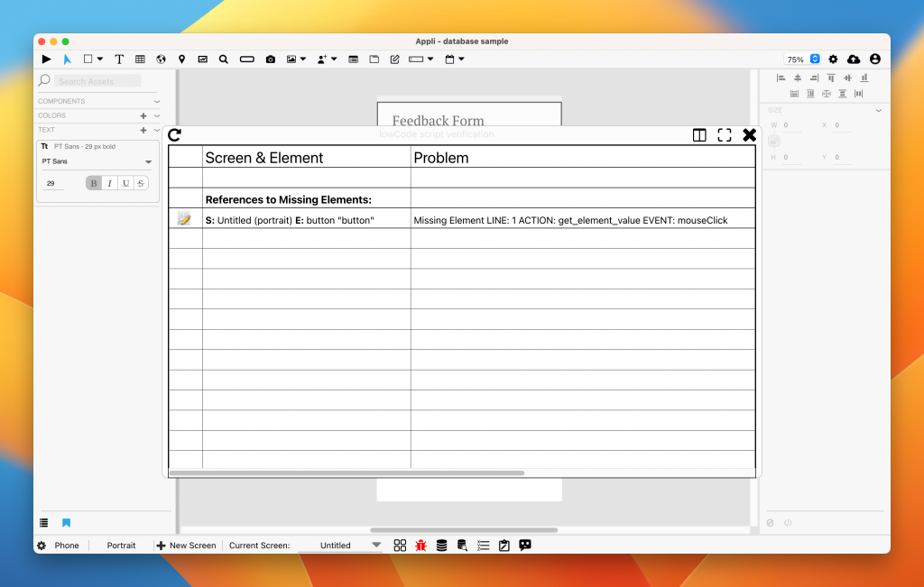Screen dimensions: 924x587
Task: Open settings with the top-right gear
Action: [x=833, y=59]
